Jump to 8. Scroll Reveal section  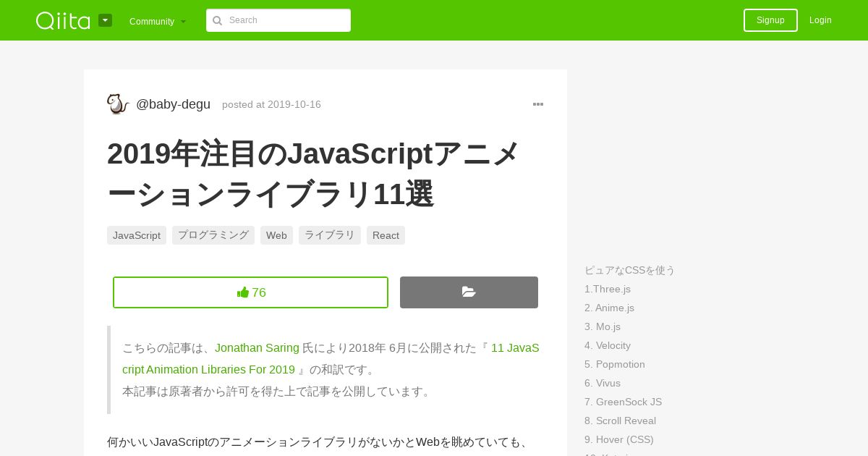620,421
